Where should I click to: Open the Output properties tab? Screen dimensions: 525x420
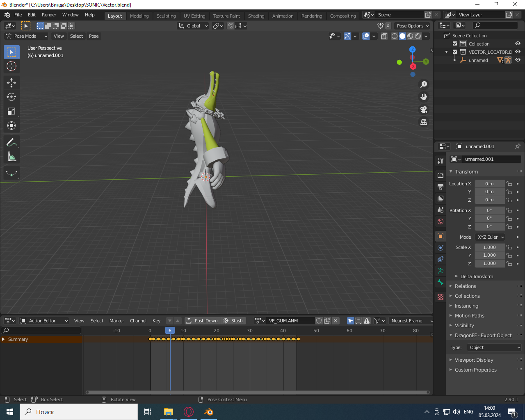click(x=441, y=187)
